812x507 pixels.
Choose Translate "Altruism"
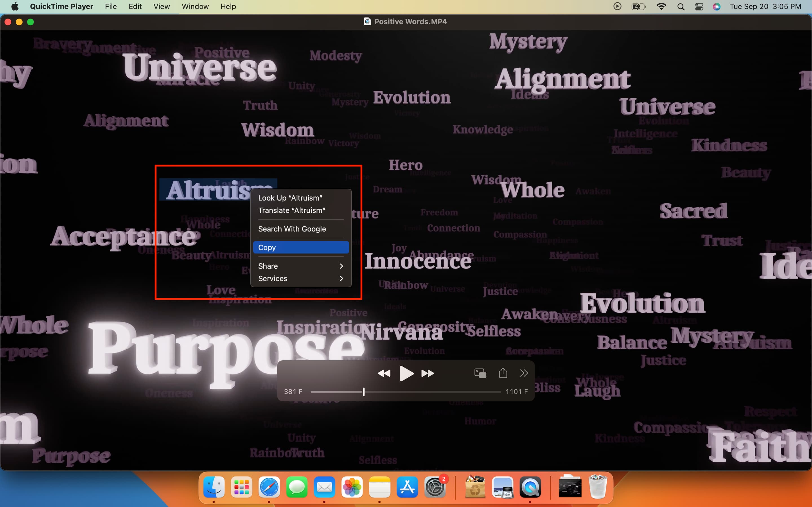[292, 210]
